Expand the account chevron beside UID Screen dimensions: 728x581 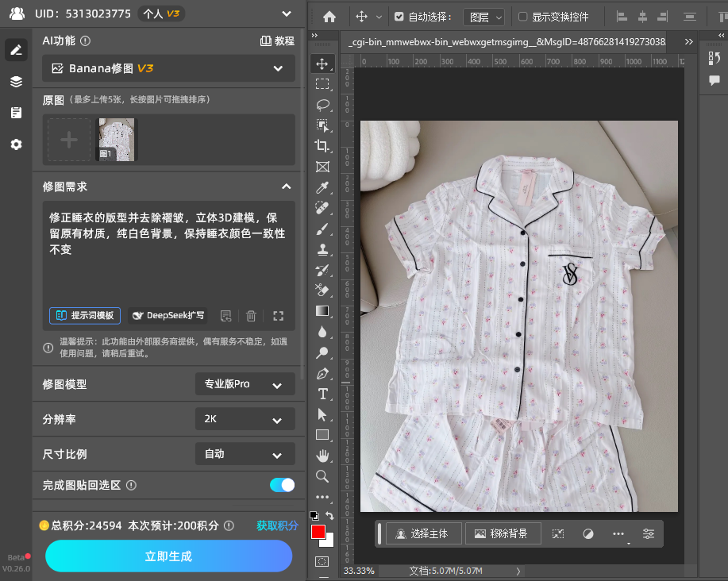[x=287, y=13]
